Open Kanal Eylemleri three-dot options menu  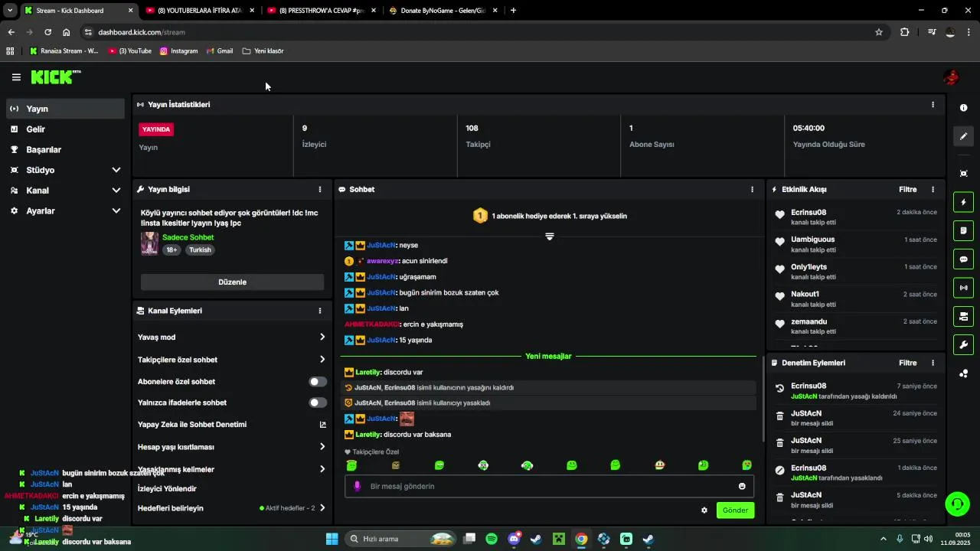tap(320, 311)
